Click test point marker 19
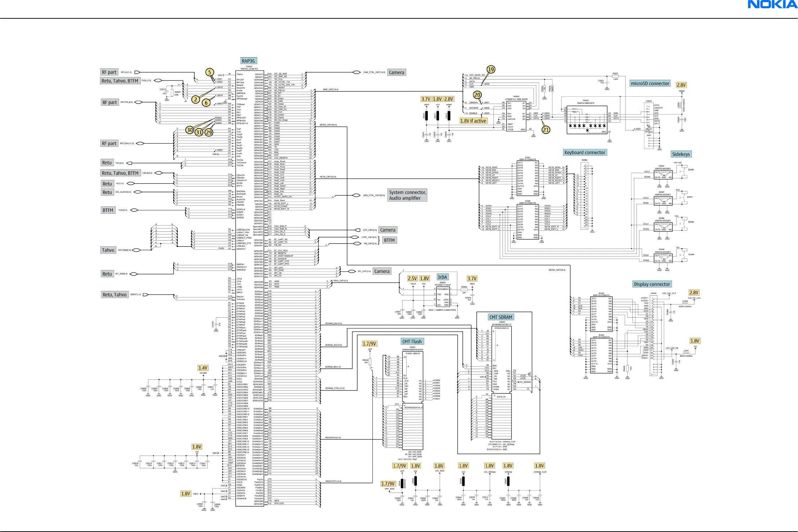The image size is (798, 532). (491, 69)
